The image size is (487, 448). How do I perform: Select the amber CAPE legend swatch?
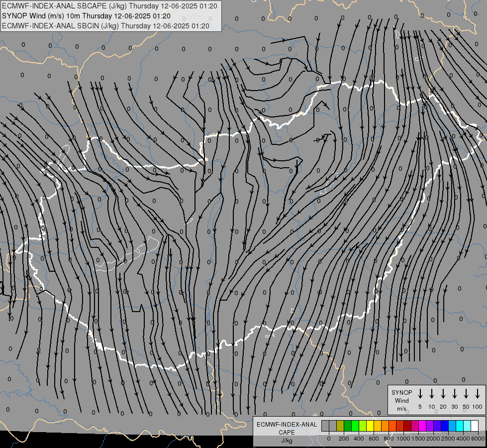pos(378,426)
